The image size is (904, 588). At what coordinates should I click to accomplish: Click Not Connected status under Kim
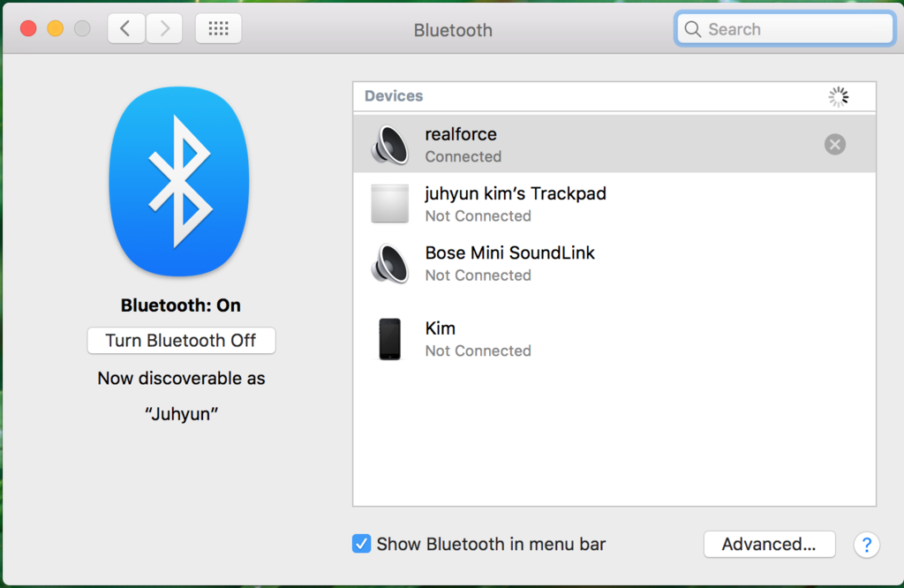[x=478, y=351]
